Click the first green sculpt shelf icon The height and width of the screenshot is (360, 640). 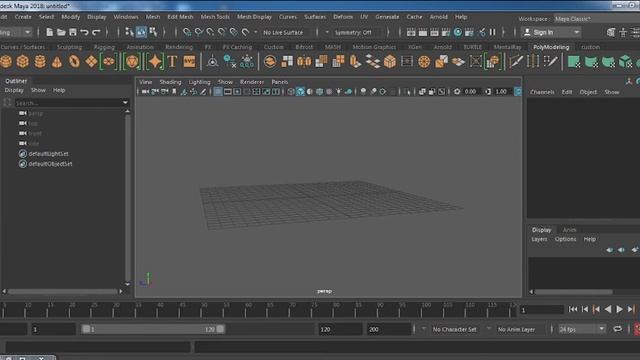573,62
